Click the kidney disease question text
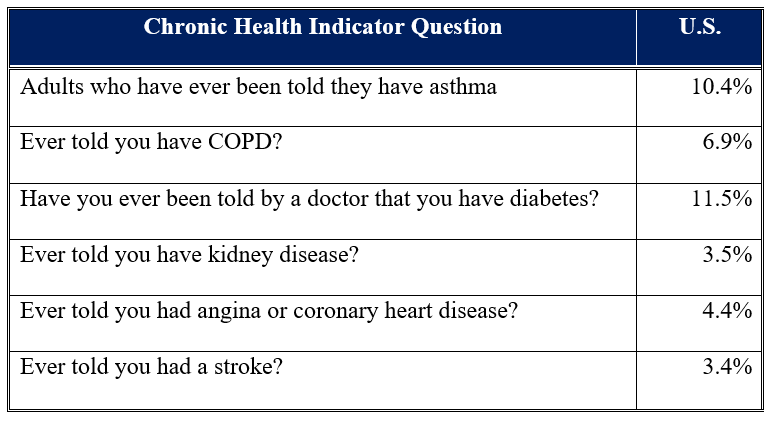772x423 pixels. click(x=189, y=254)
